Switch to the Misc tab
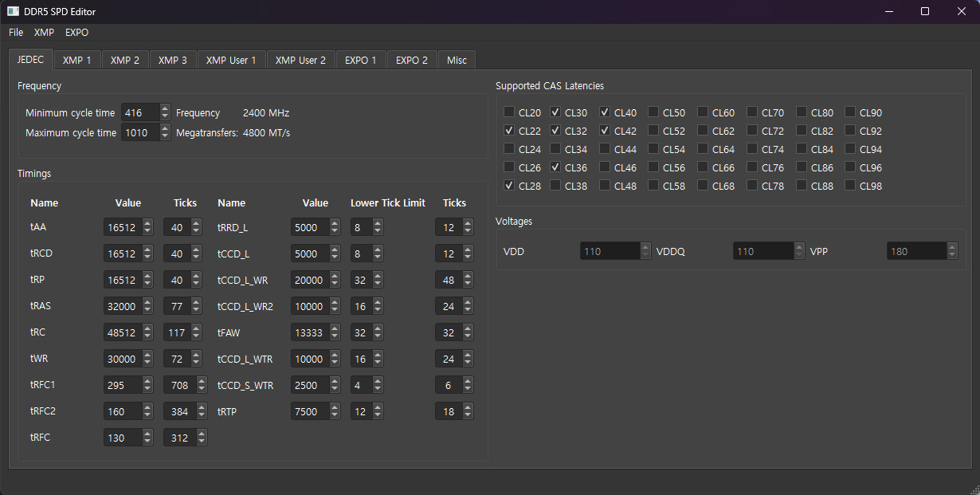This screenshot has width=980, height=495. 457,60
